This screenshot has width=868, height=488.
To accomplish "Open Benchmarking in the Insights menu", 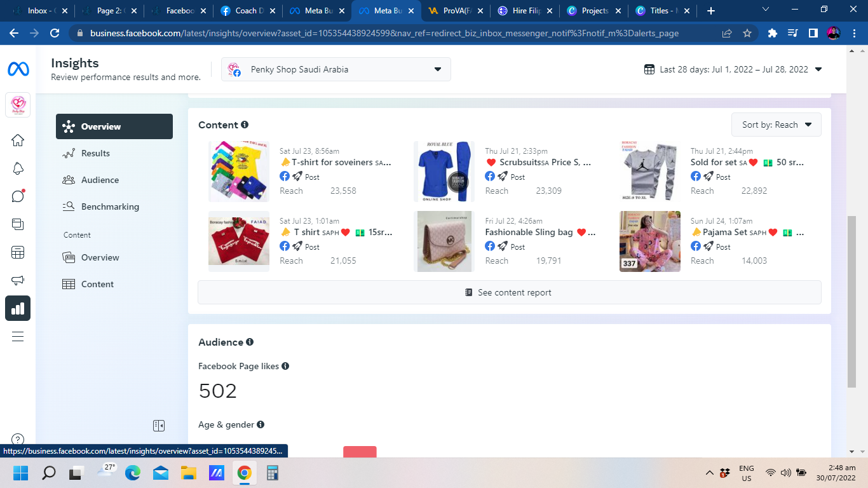I will pyautogui.click(x=114, y=207).
